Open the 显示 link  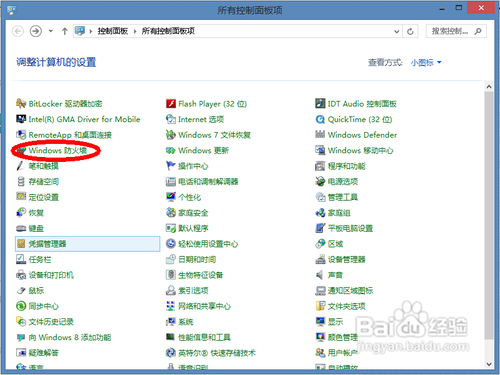pyautogui.click(x=335, y=322)
